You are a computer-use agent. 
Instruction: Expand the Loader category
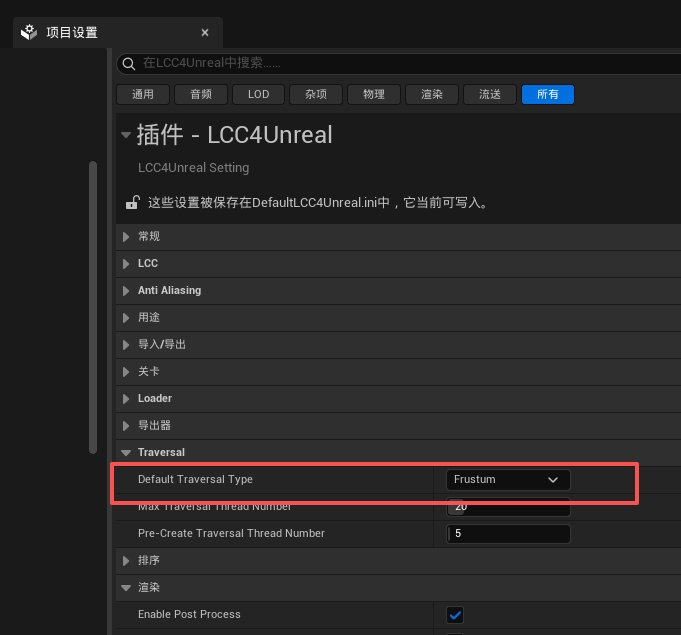pyautogui.click(x=126, y=399)
